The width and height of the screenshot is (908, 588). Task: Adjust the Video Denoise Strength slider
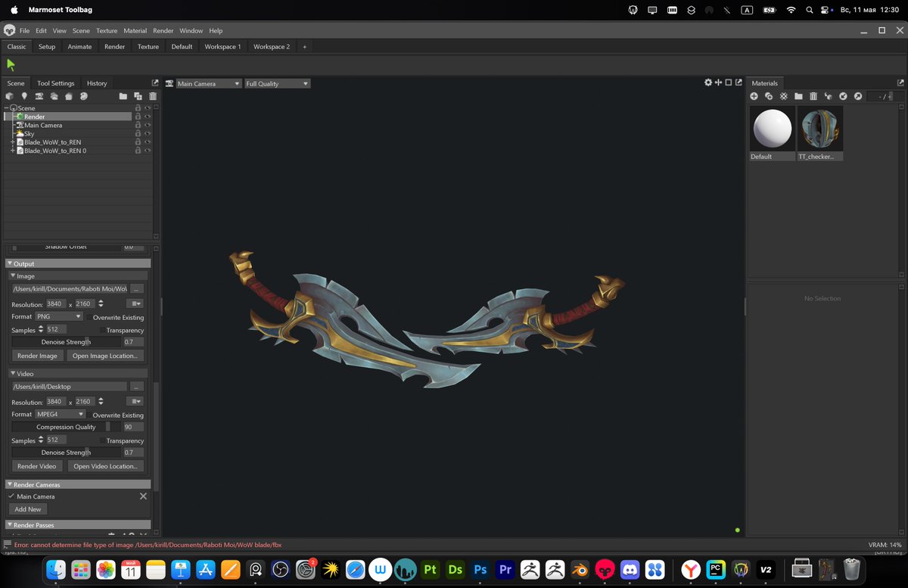tap(66, 453)
